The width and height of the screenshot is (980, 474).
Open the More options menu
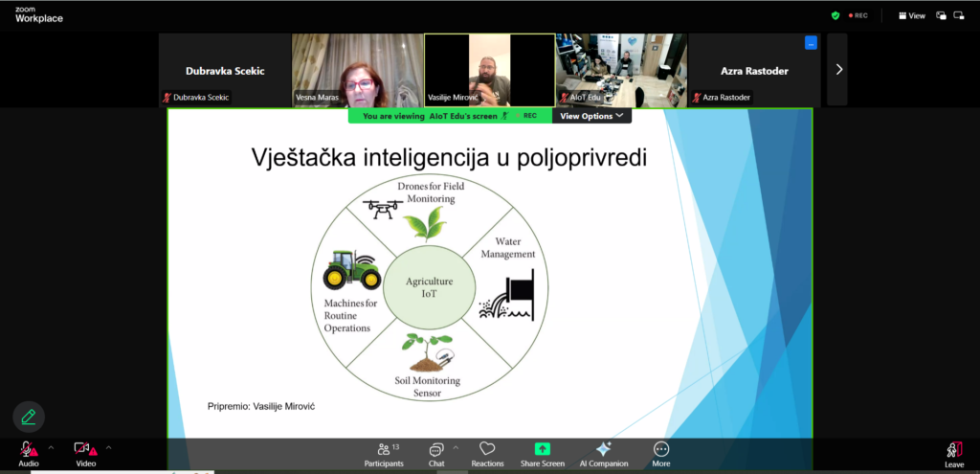[660, 453]
